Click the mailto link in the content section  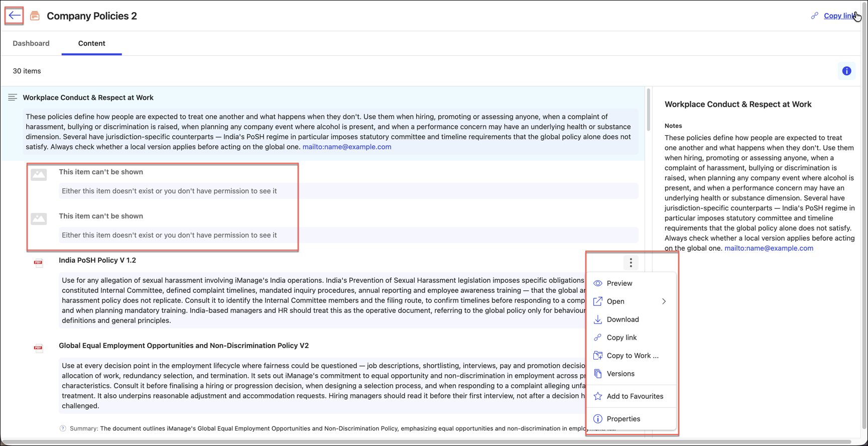(347, 147)
